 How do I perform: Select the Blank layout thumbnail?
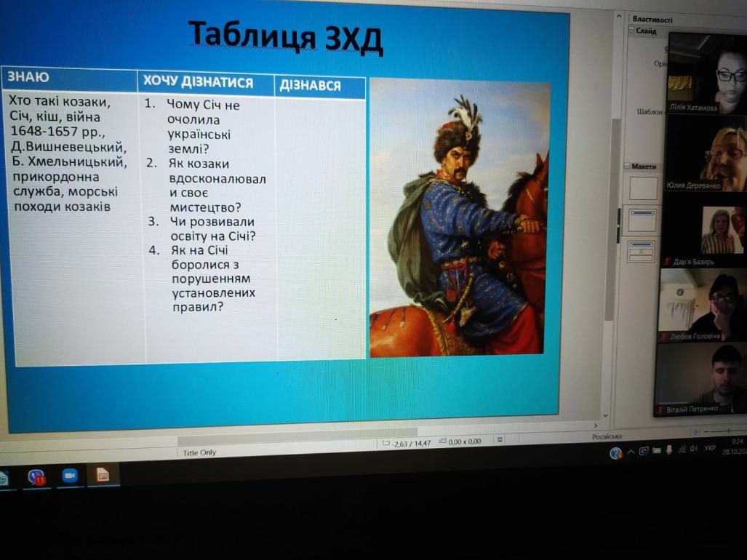tap(643, 188)
